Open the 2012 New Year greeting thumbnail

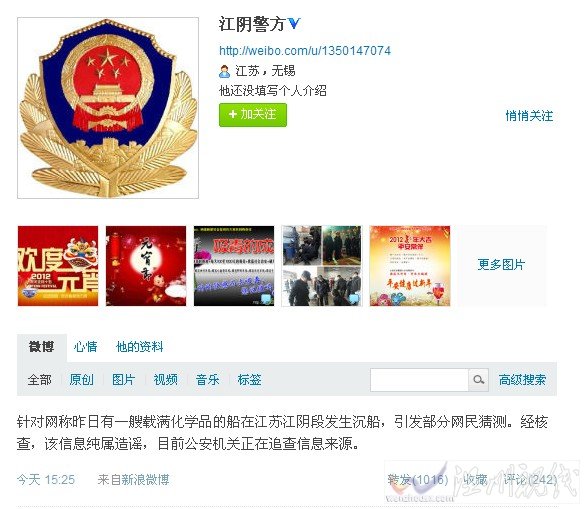tap(410, 266)
